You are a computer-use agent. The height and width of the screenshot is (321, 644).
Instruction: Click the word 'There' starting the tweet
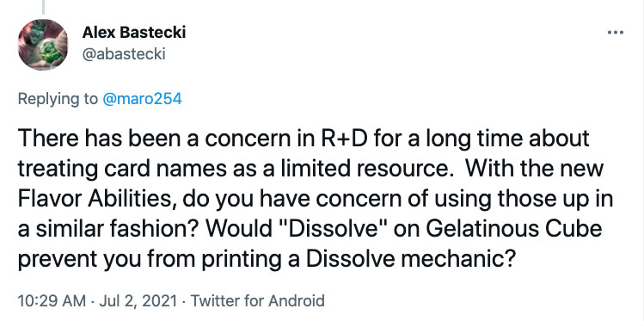[47, 139]
